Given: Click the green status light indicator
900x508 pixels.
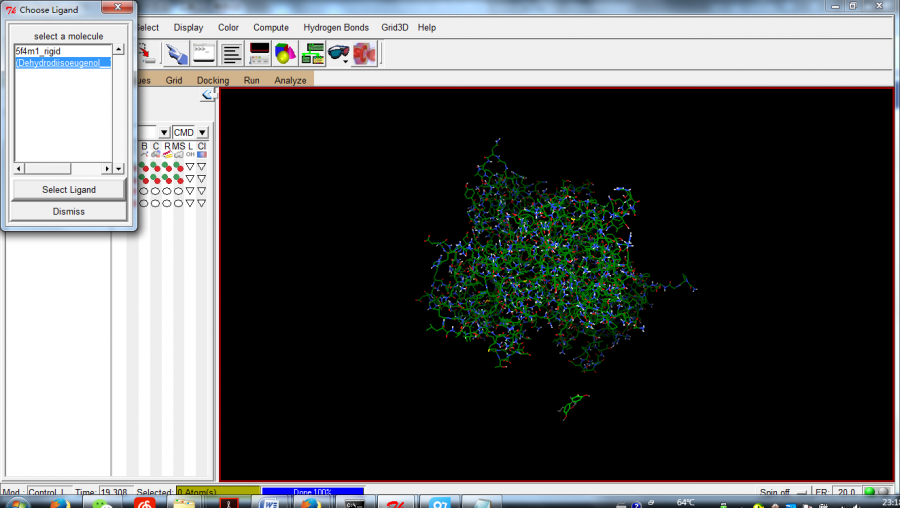Looking at the screenshot, I should pos(870,492).
